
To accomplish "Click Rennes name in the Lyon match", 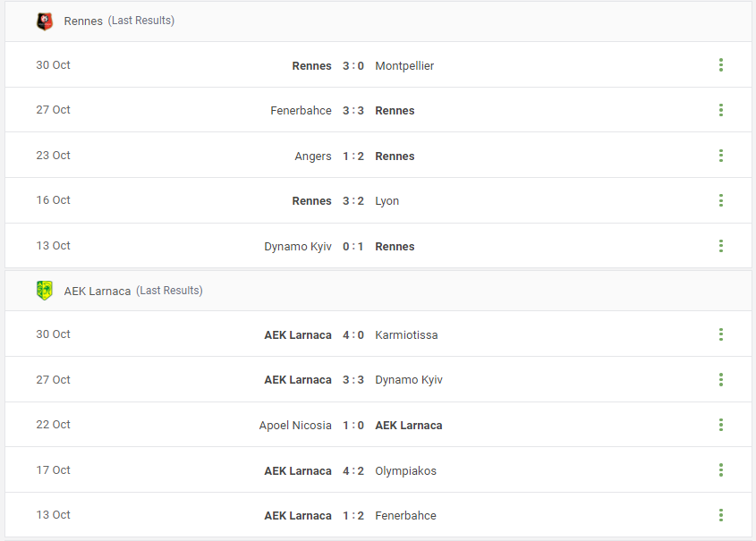I will pos(311,201).
